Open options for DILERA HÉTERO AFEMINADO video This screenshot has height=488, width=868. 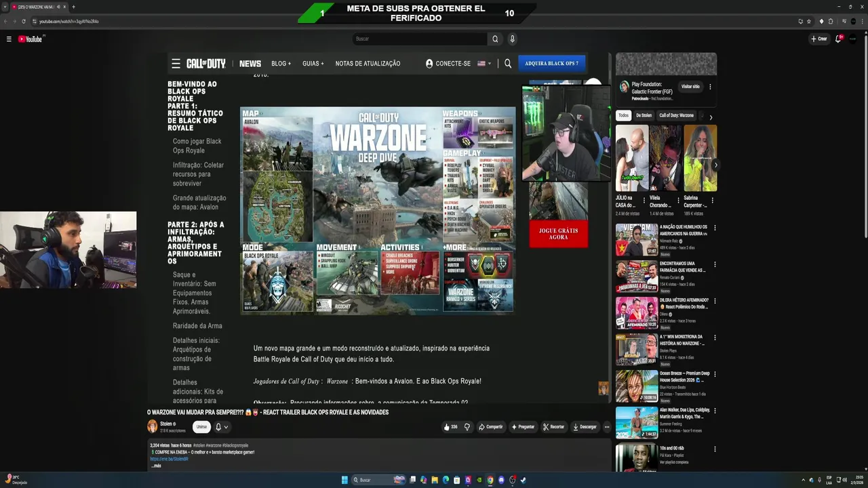coord(715,301)
